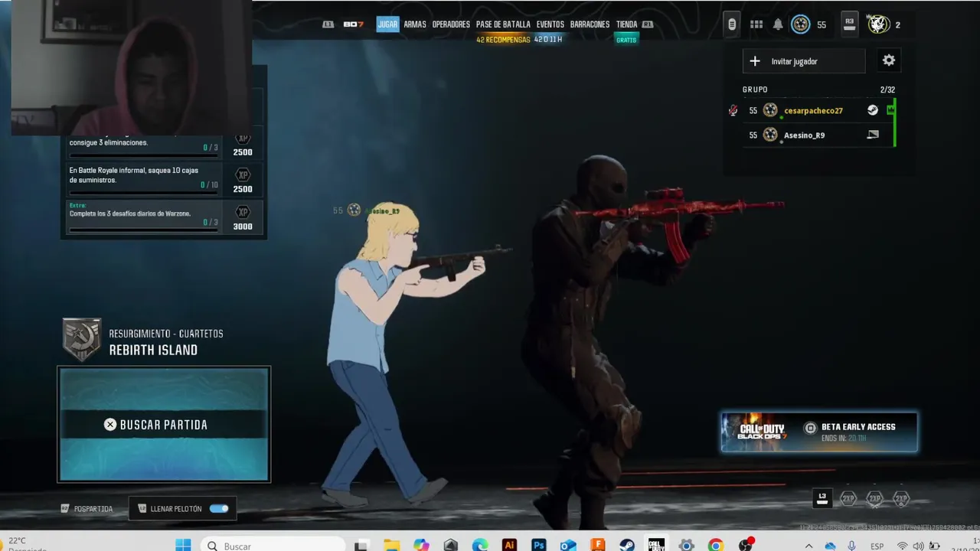Open the weather widget showing 22°C
The width and height of the screenshot is (980, 551).
tap(23, 544)
